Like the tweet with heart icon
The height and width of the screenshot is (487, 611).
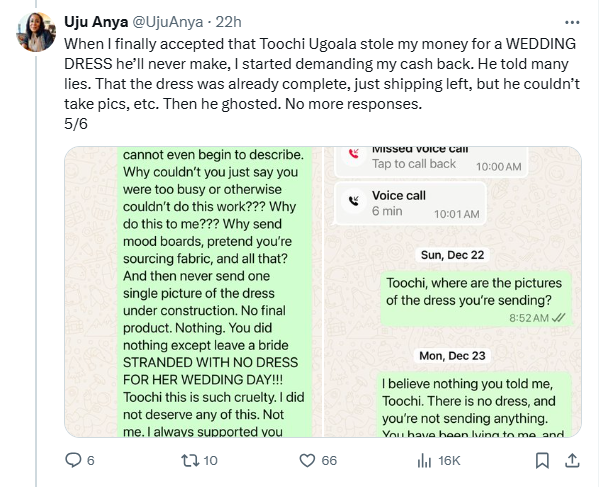pyautogui.click(x=308, y=461)
